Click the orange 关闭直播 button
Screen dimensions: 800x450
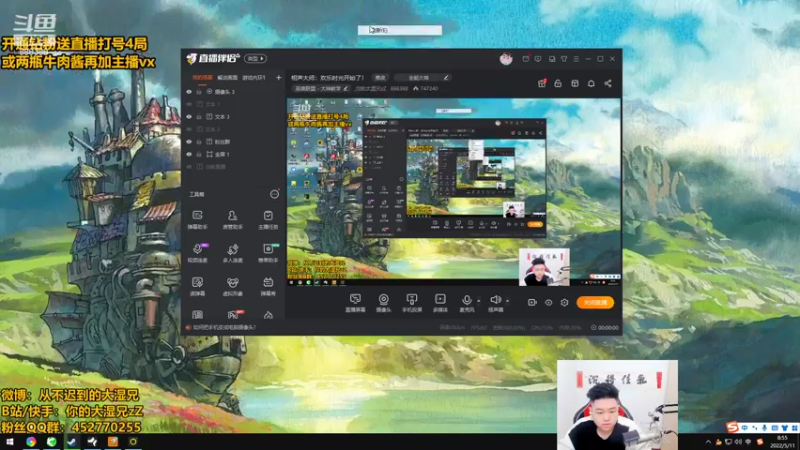point(595,303)
